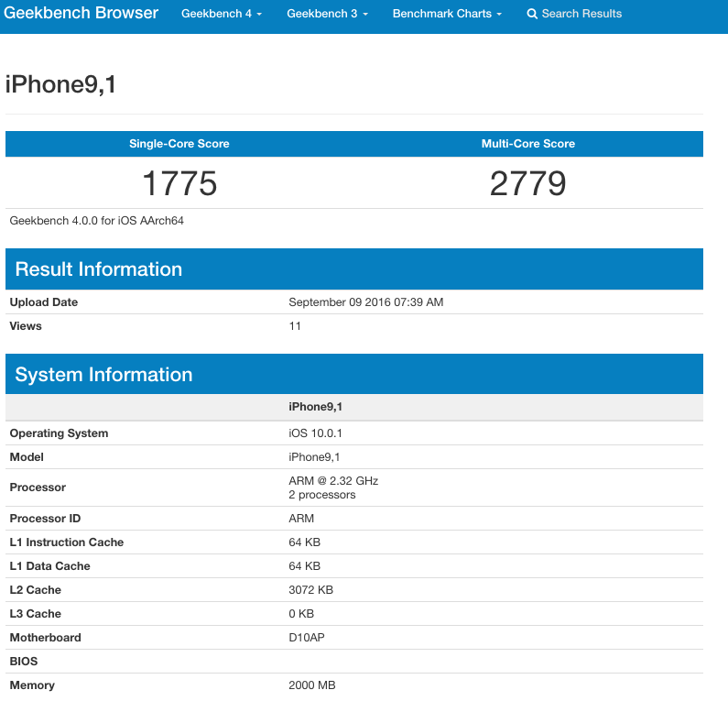Open the Geekbench 4 dropdown menu
The width and height of the screenshot is (728, 712).
[x=222, y=14]
